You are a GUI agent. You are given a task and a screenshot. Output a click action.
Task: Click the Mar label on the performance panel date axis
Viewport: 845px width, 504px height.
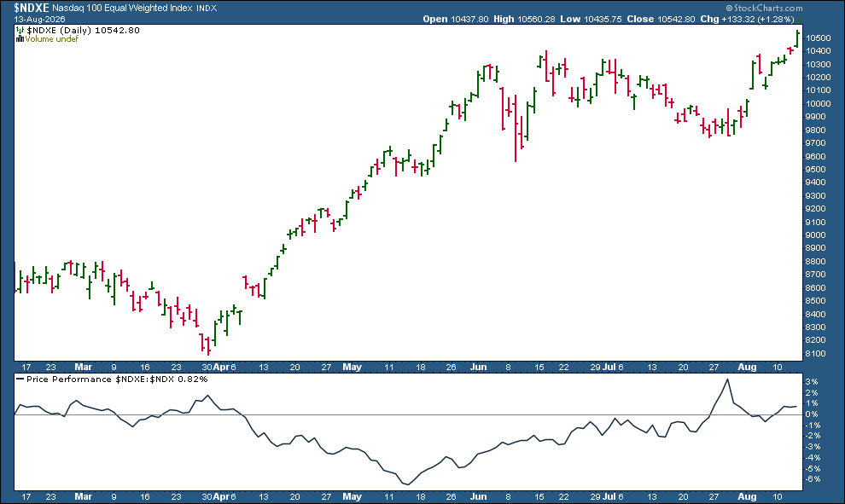[83, 496]
